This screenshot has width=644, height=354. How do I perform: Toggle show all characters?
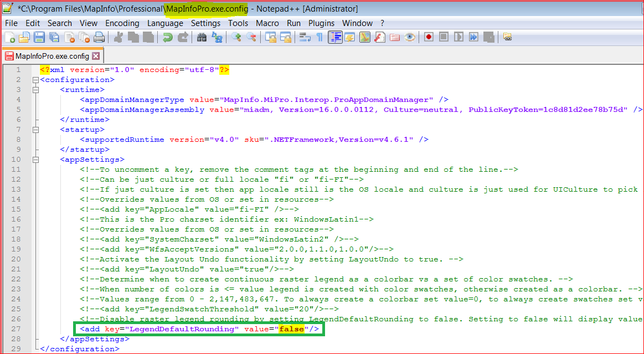pos(320,37)
